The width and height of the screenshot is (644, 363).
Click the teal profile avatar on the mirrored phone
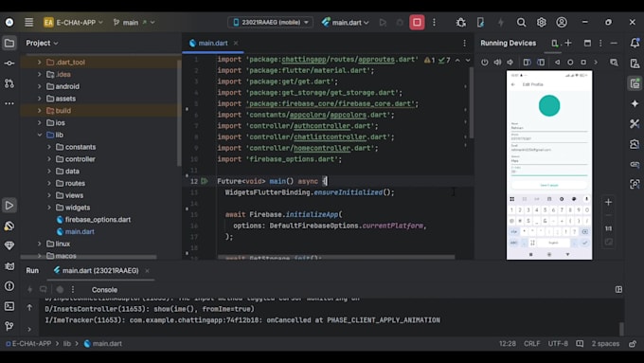549,105
